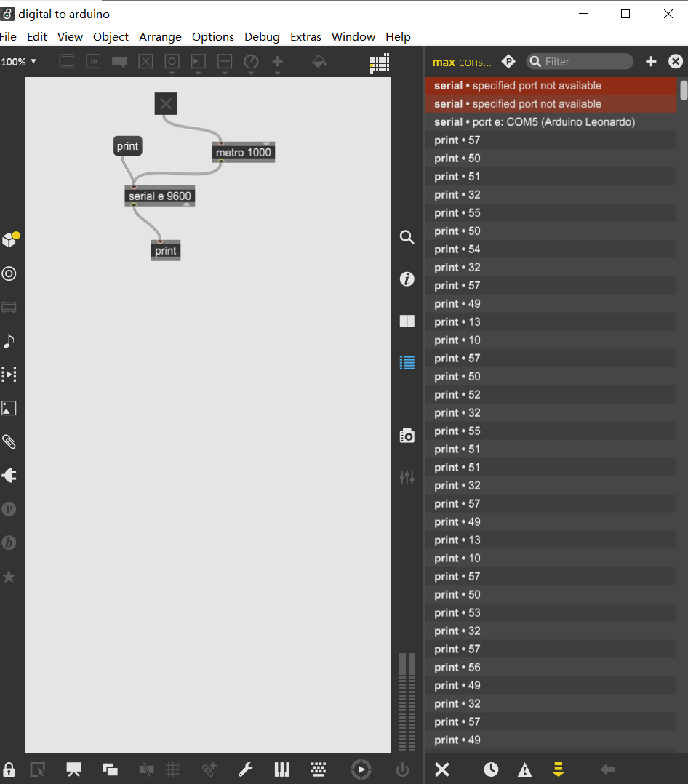This screenshot has height=784, width=688.
Task: Click the console plus add button
Action: coord(650,62)
